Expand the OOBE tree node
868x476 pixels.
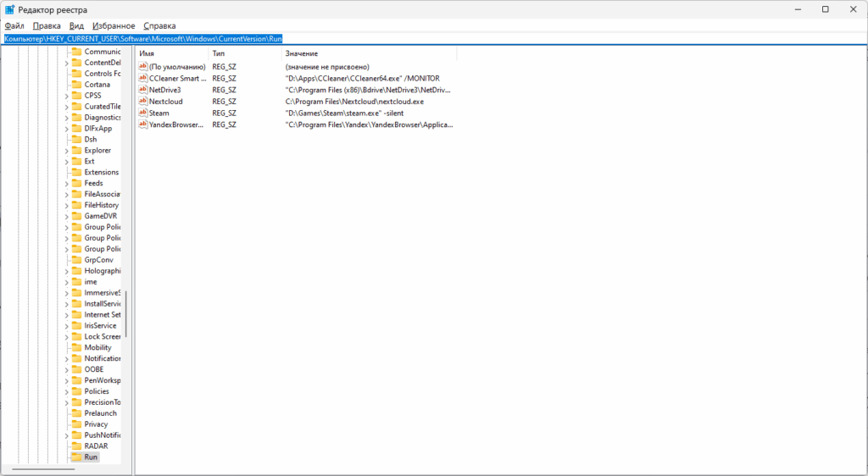pyautogui.click(x=66, y=370)
